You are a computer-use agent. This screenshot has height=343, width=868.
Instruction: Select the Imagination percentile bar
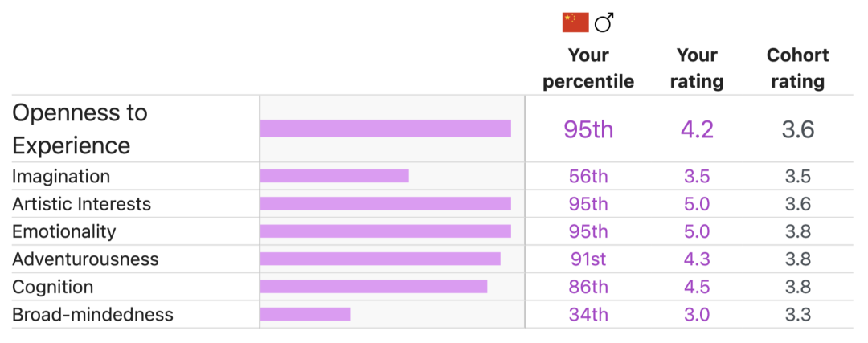click(x=334, y=176)
